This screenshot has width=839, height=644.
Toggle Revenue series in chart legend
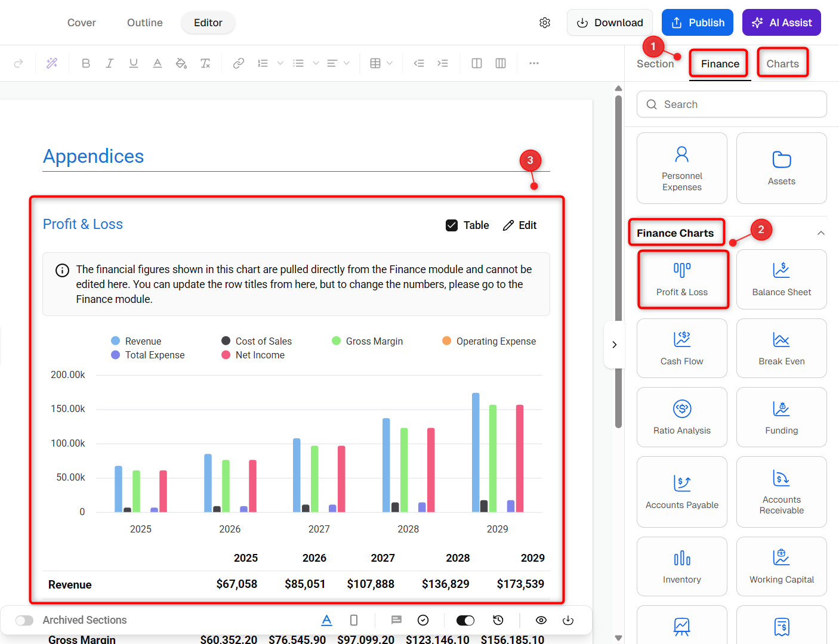tap(136, 341)
